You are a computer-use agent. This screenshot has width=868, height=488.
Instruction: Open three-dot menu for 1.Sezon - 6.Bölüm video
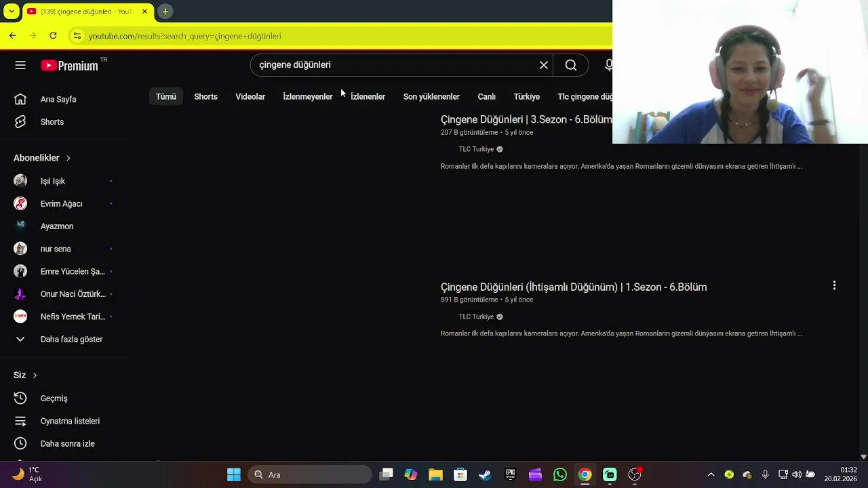[x=834, y=285]
